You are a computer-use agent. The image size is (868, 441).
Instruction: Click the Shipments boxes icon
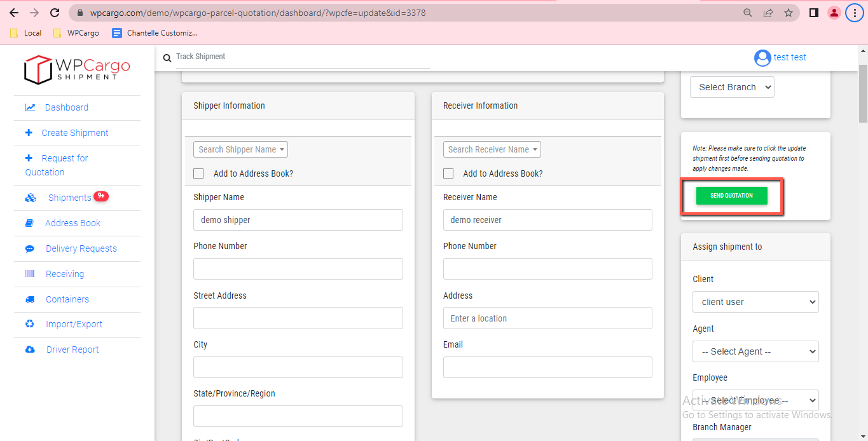tap(31, 198)
